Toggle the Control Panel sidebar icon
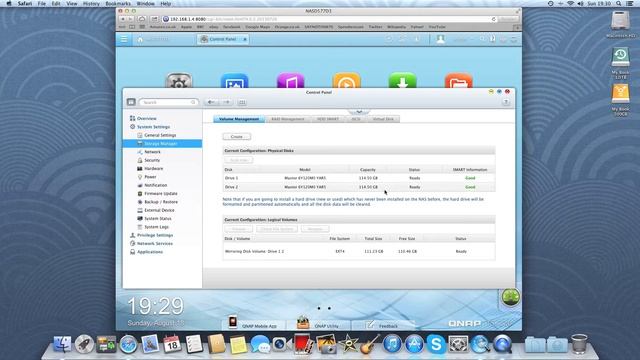640x360 pixels. point(131,102)
